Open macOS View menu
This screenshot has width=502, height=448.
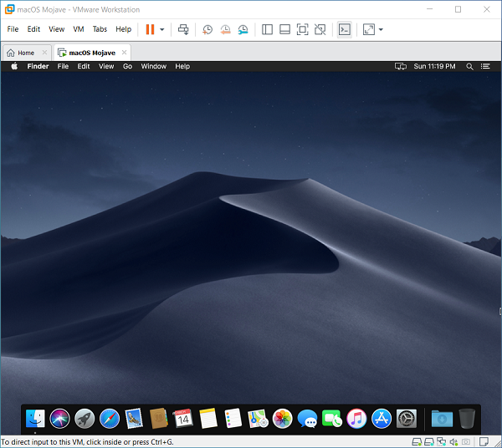click(x=106, y=66)
